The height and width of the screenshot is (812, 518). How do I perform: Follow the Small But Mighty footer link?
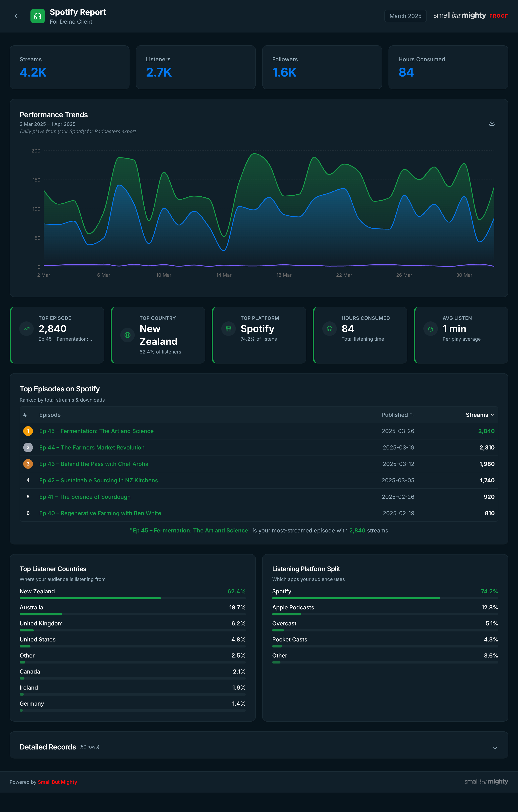(57, 782)
